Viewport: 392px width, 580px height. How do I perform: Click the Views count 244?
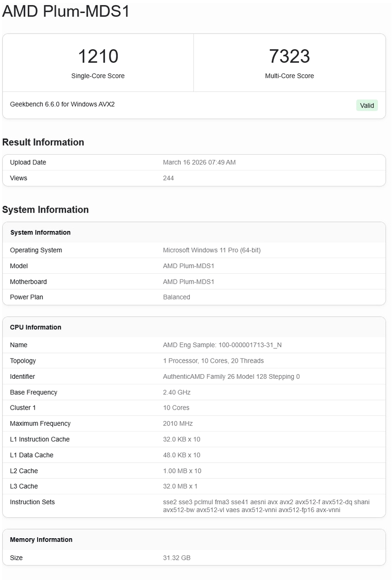click(168, 178)
